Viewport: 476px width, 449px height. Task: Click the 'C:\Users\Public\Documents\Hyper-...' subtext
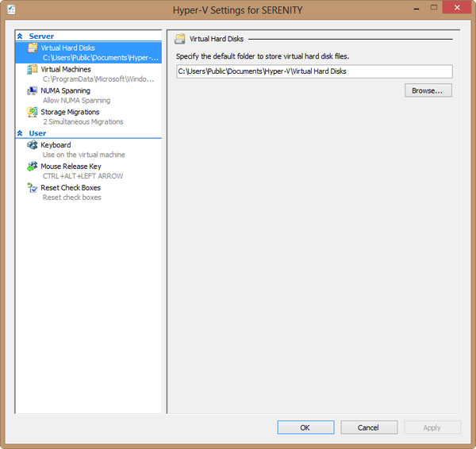101,58
